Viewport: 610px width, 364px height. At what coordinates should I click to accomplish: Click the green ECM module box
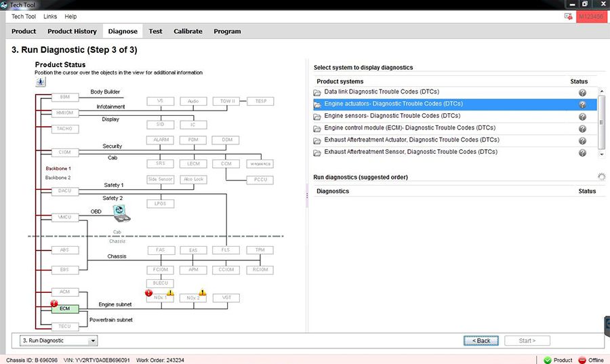(x=65, y=308)
